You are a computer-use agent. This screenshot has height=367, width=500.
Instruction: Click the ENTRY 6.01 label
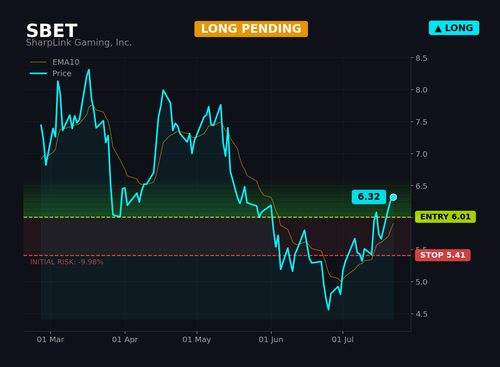click(x=445, y=217)
